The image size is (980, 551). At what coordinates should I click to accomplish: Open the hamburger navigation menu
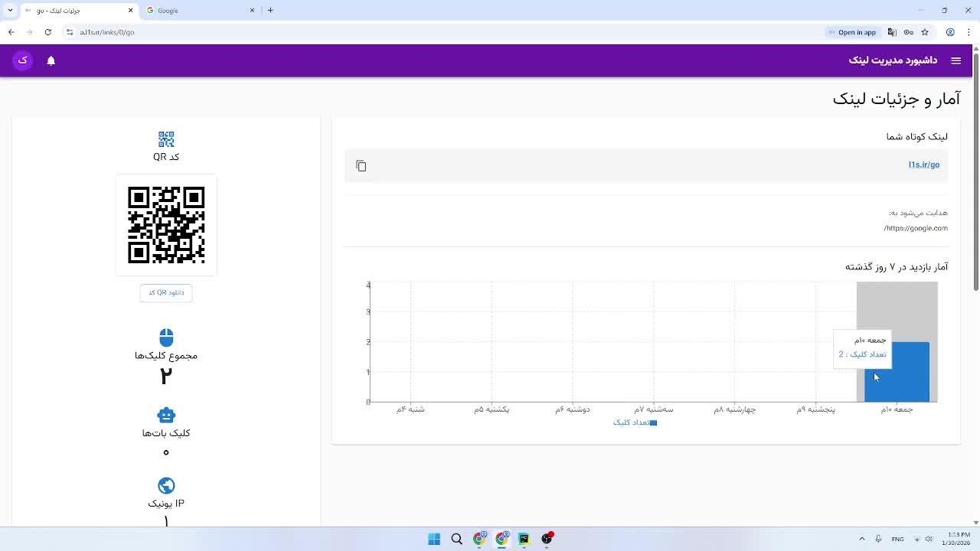(x=955, y=60)
